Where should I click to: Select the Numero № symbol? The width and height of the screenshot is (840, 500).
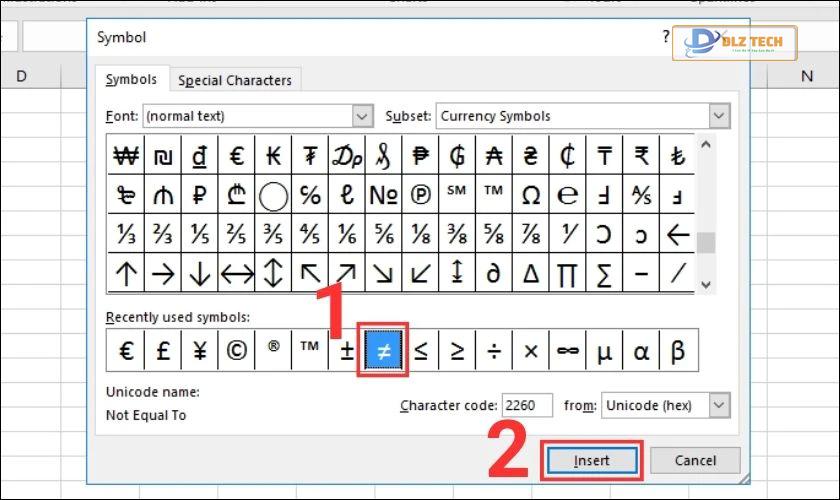[384, 195]
